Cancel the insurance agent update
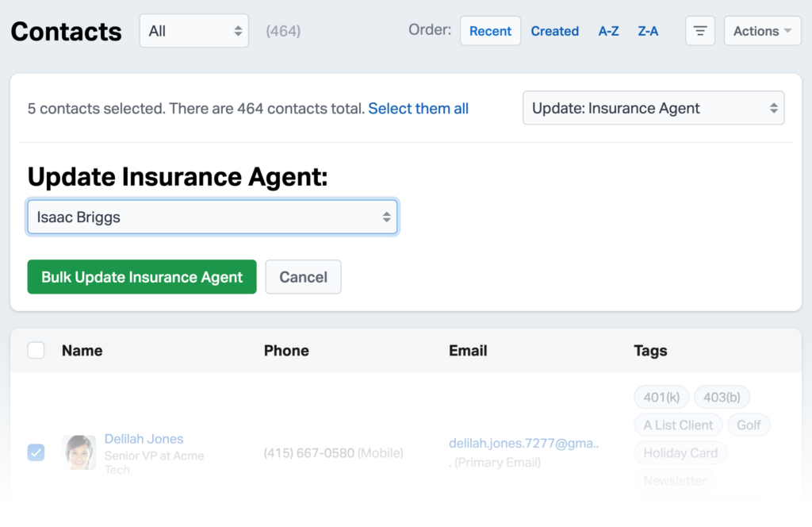This screenshot has height=527, width=812. coord(303,276)
